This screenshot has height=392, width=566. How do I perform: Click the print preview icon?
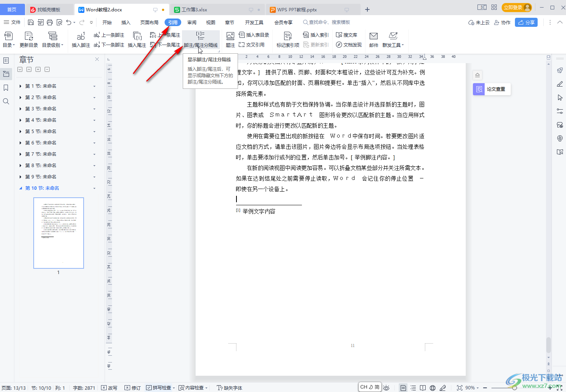point(59,22)
